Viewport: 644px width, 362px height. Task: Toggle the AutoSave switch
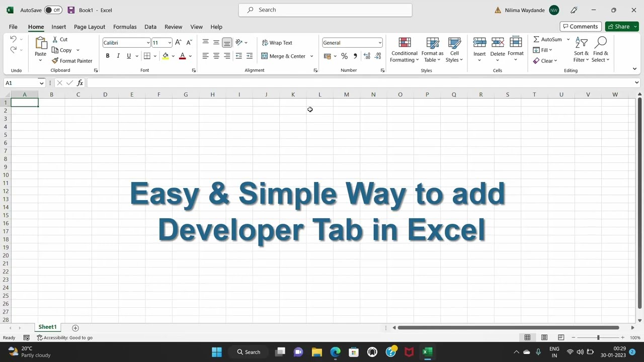[53, 10]
